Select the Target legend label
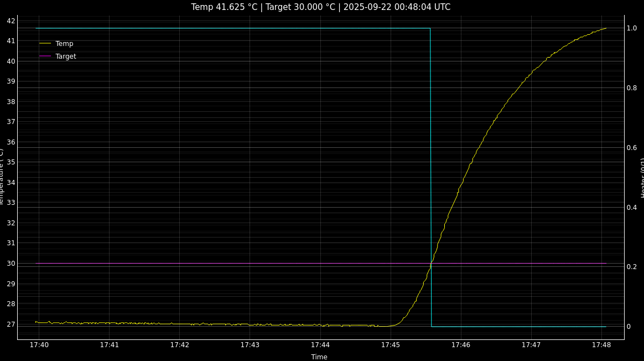This screenshot has height=361, width=644. pos(66,56)
